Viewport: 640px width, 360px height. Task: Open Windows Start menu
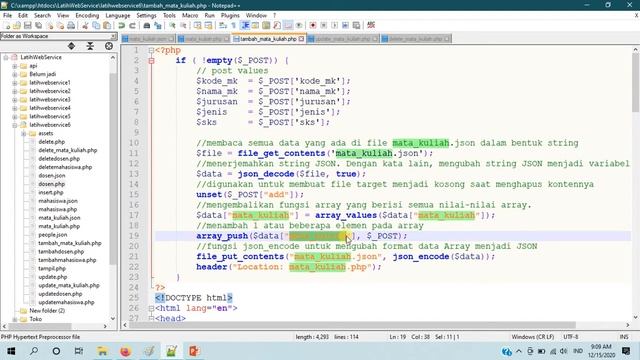(x=11, y=351)
